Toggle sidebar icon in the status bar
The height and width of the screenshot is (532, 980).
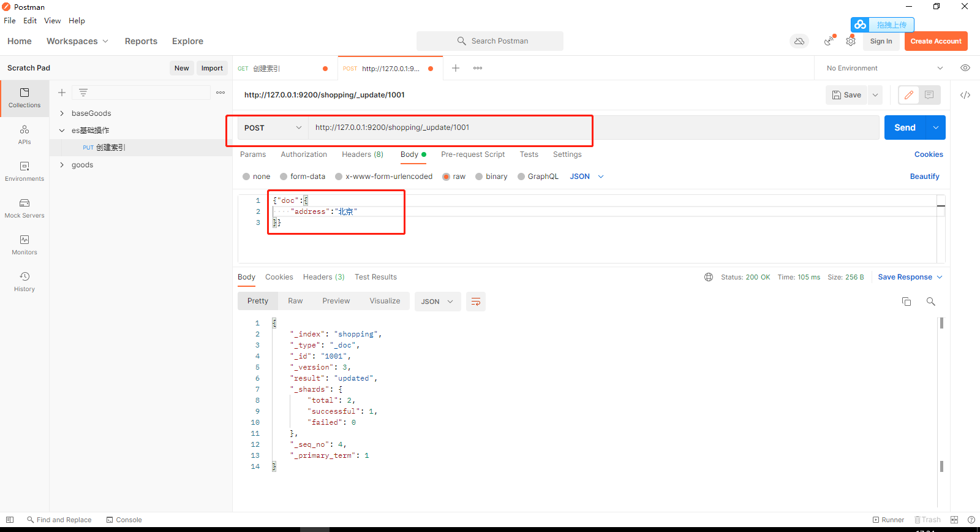[10, 520]
